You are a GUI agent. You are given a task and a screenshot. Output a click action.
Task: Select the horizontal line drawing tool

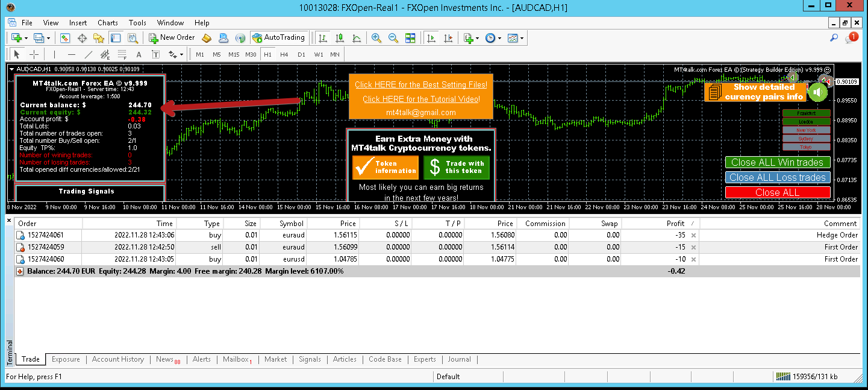tap(71, 54)
